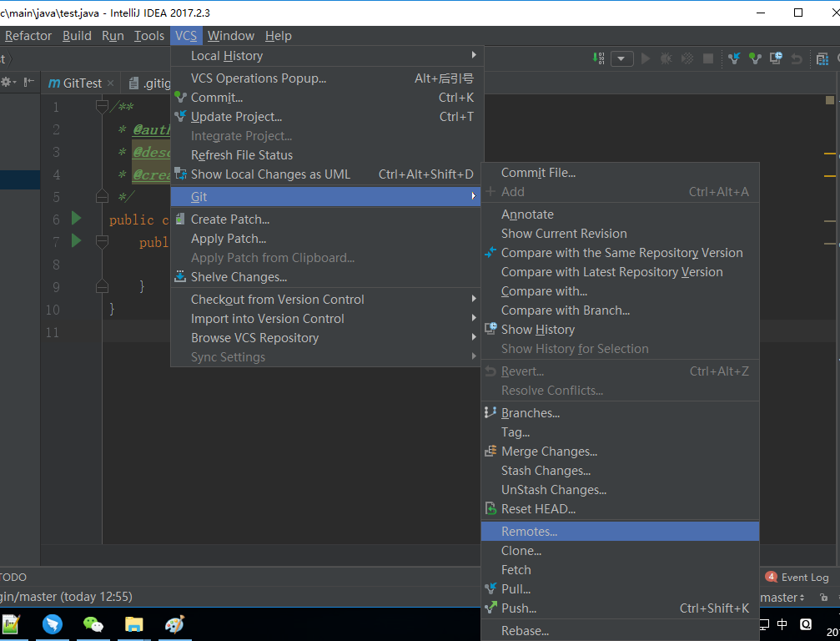Click the Stop square icon in toolbar
Viewport: 840px width, 641px height.
pyautogui.click(x=707, y=58)
